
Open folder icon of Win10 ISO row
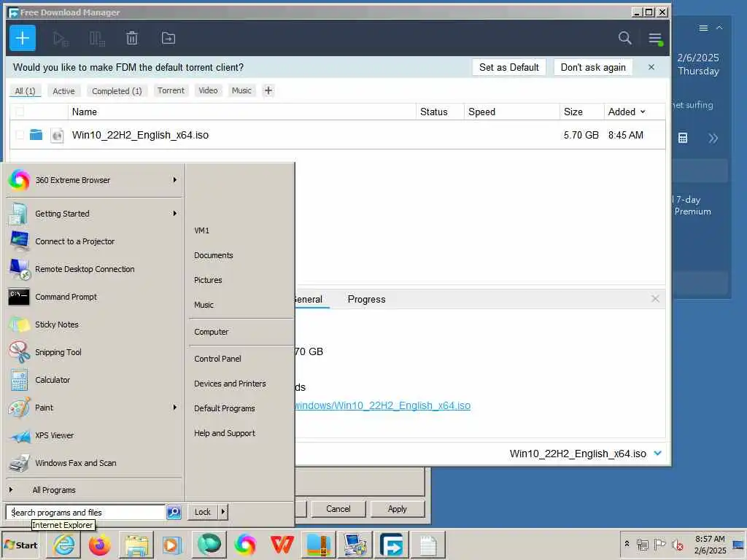click(36, 135)
